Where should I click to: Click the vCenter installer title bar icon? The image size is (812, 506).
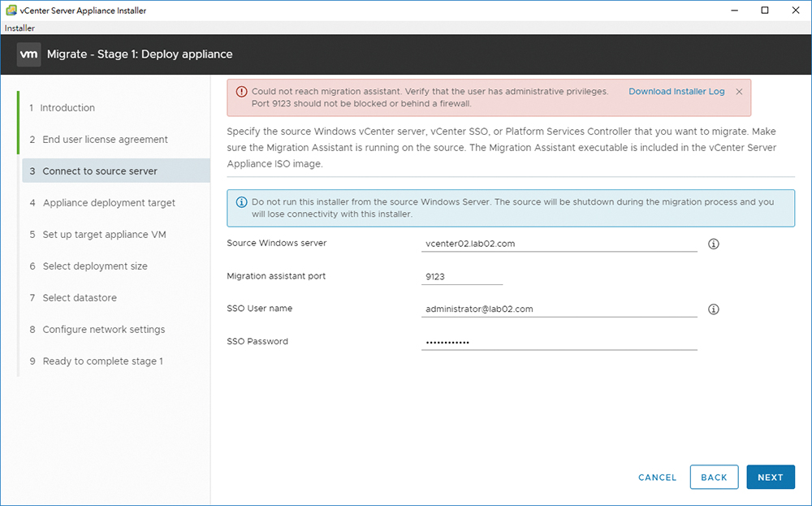[11, 11]
